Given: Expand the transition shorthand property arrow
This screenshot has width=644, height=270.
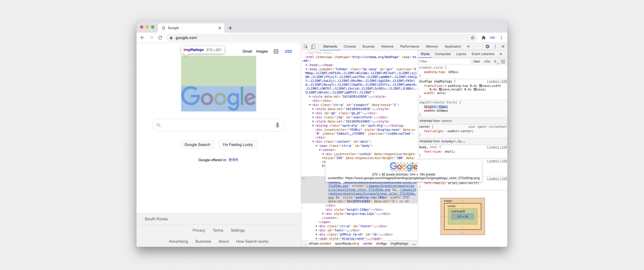Looking at the screenshot, I should 445,86.
